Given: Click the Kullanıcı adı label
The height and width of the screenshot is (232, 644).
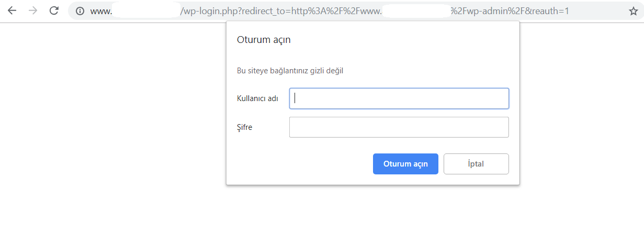Looking at the screenshot, I should click(x=257, y=98).
